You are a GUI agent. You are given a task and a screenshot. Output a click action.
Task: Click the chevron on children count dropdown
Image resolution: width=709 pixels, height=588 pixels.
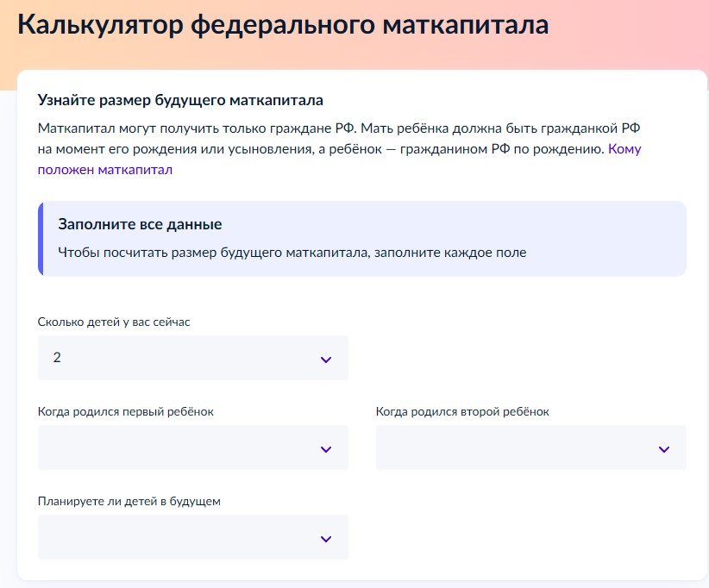pos(326,357)
